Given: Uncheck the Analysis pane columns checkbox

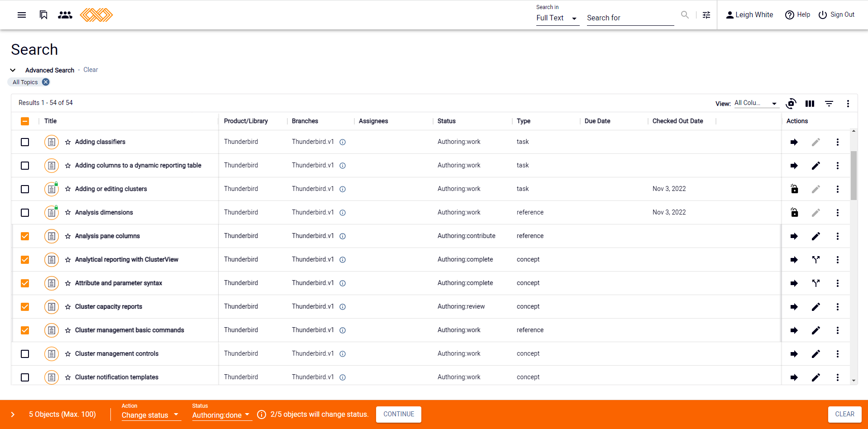Looking at the screenshot, I should pos(25,236).
